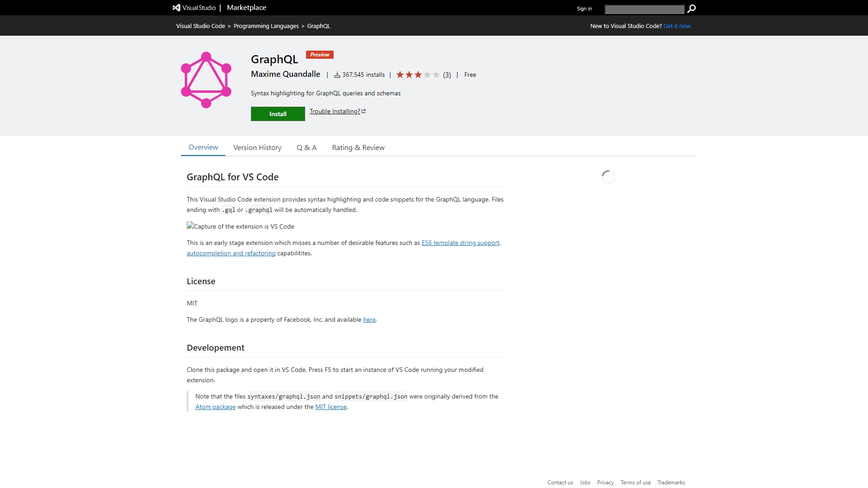Viewport: 868px width, 488px height.
Task: Open the MIT license link
Action: coord(331,407)
